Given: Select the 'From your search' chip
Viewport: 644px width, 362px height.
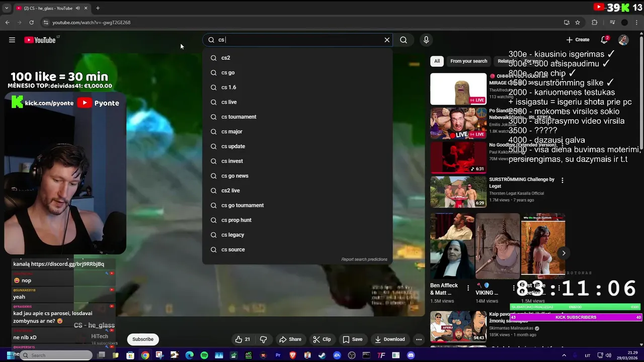Looking at the screenshot, I should [x=468, y=61].
